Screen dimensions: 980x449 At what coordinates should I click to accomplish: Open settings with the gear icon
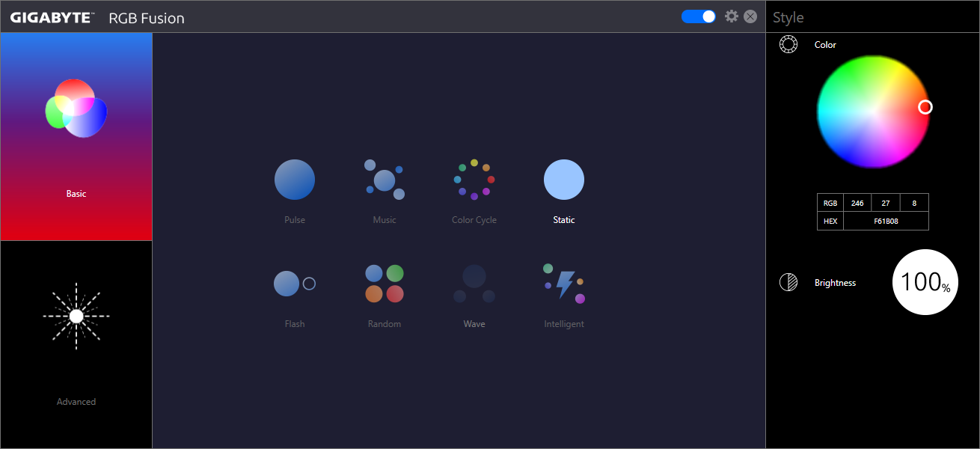pos(732,16)
